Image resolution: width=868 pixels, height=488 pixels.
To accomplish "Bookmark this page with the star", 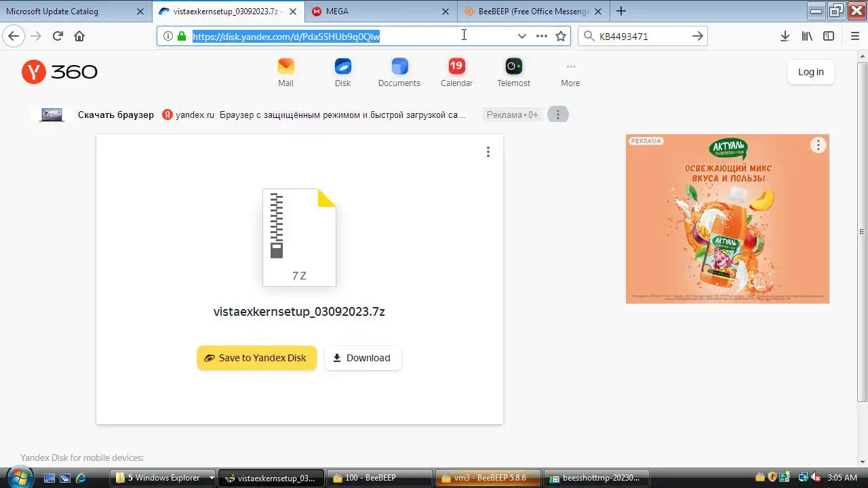I will pos(561,37).
